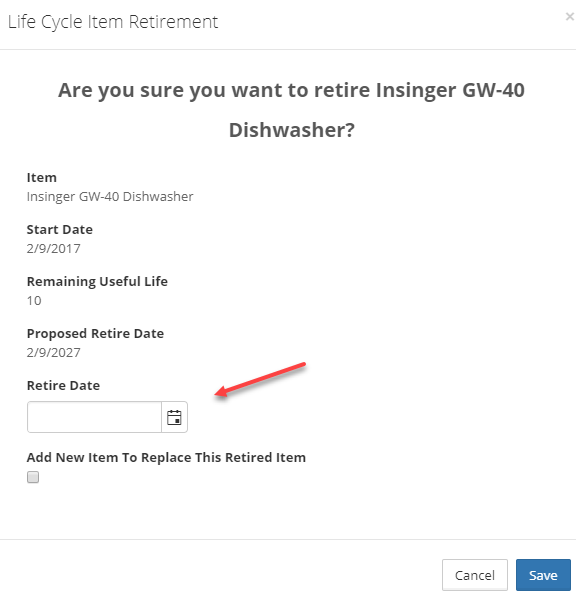Click the Life Cycle Item Retirement title
This screenshot has width=576, height=595.
pos(113,22)
